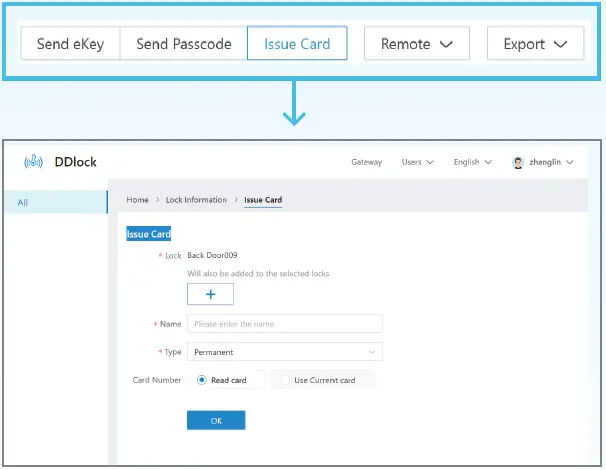
Task: Open the English language dropdown
Action: point(472,162)
